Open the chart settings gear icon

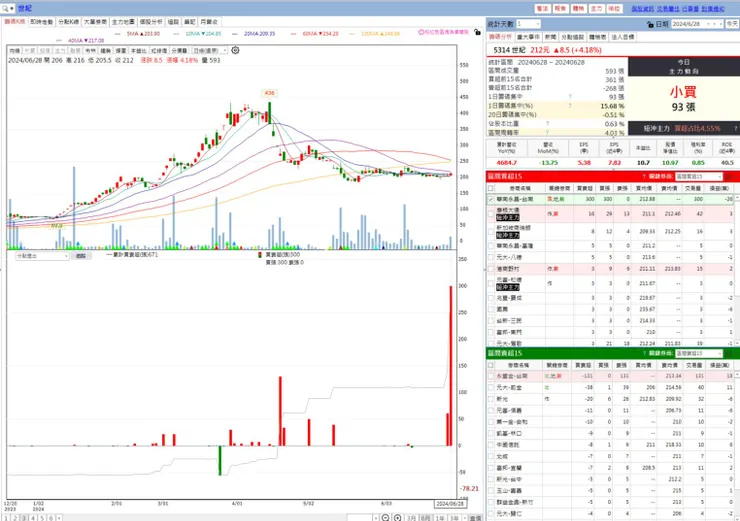pyautogui.click(x=235, y=50)
